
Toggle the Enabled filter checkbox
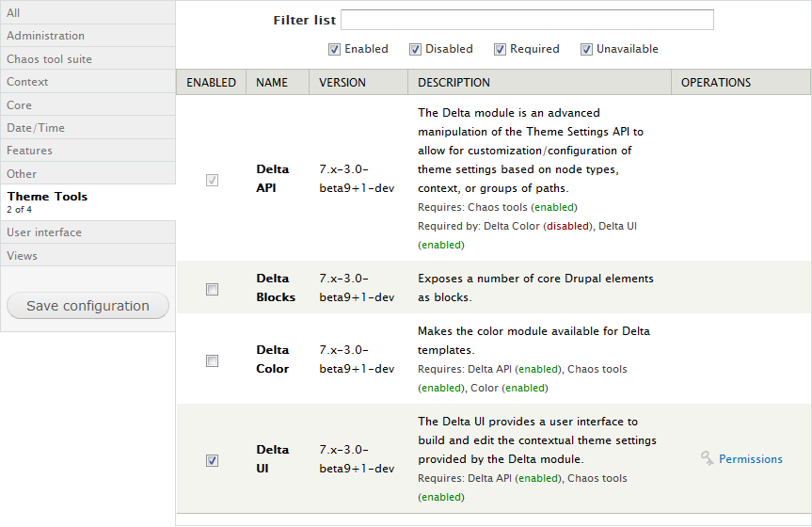click(x=334, y=49)
